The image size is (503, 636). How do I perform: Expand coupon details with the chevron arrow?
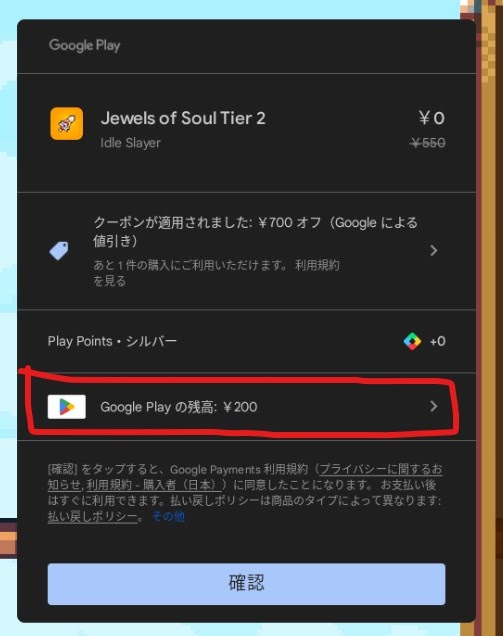[x=434, y=250]
